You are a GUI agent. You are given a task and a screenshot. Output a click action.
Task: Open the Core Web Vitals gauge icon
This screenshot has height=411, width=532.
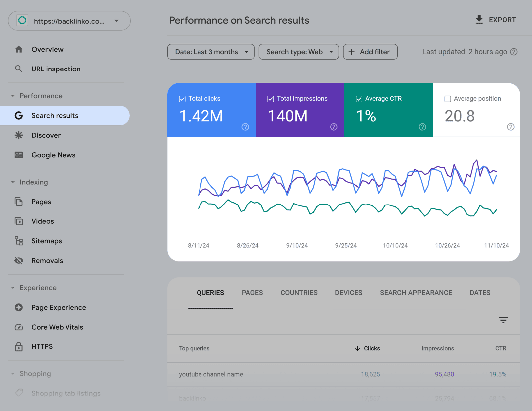pyautogui.click(x=19, y=327)
